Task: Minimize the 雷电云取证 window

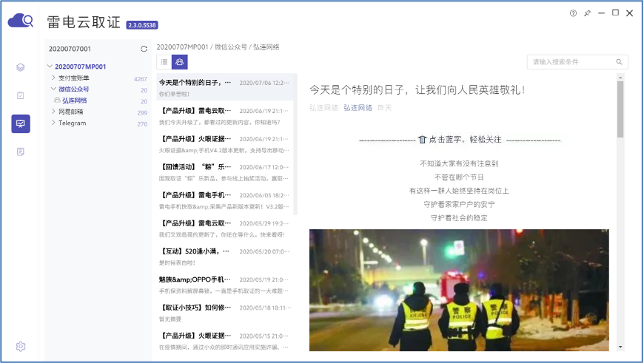Action: (601, 13)
